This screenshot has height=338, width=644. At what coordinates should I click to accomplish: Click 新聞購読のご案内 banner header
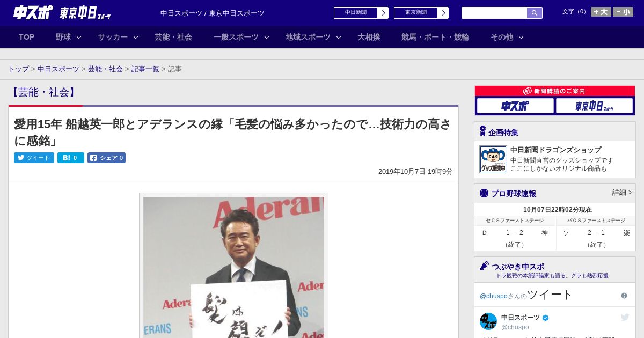tap(555, 91)
